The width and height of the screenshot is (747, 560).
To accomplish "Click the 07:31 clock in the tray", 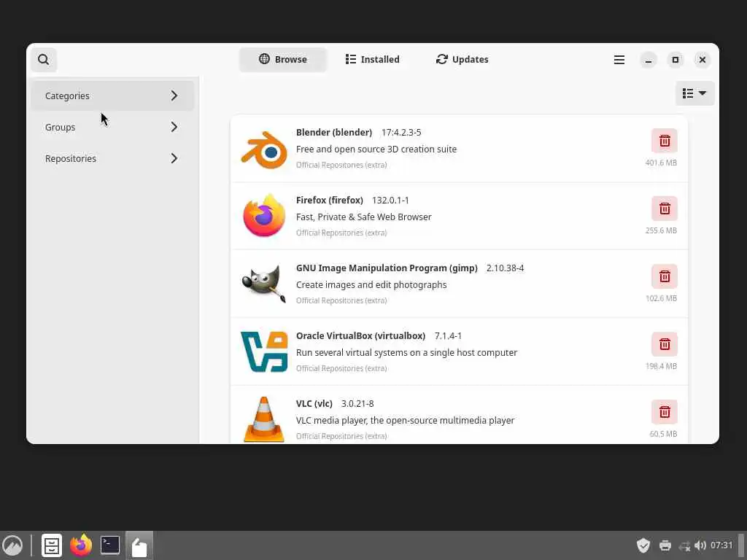I will [x=721, y=545].
